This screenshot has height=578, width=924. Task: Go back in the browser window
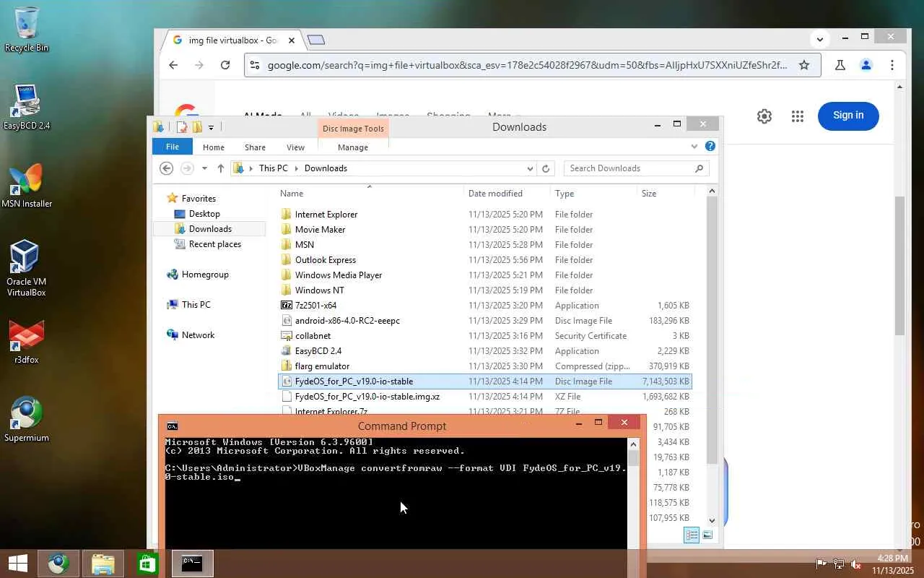173,65
